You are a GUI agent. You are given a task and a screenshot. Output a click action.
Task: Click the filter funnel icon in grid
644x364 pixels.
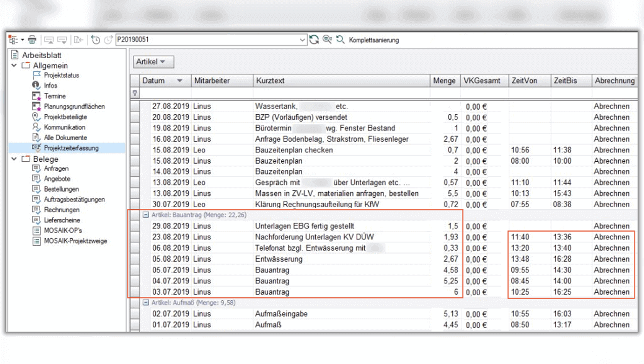click(135, 93)
